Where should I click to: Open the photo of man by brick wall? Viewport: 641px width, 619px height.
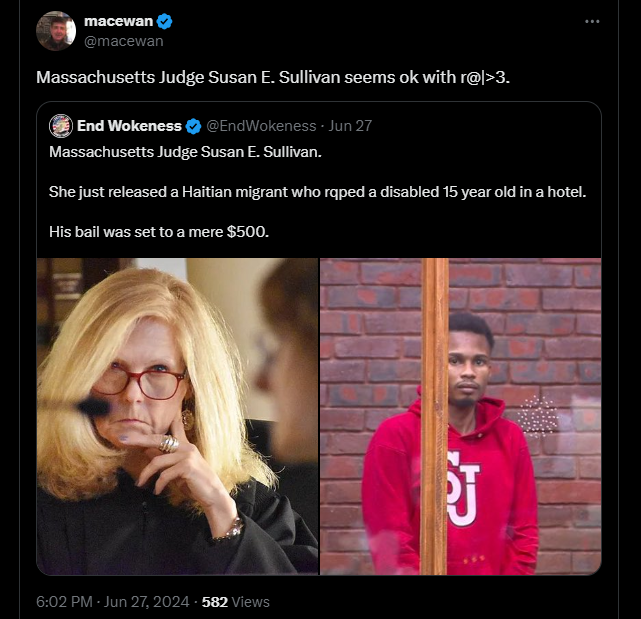461,416
